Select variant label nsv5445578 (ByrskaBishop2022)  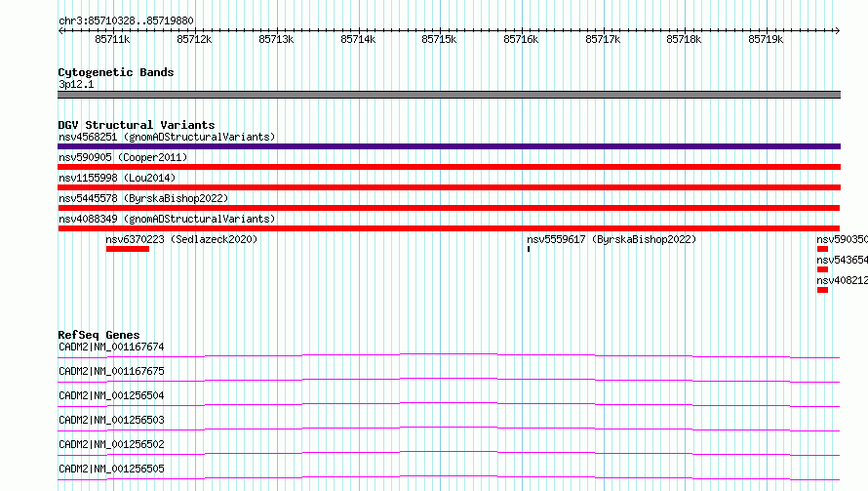coord(143,198)
